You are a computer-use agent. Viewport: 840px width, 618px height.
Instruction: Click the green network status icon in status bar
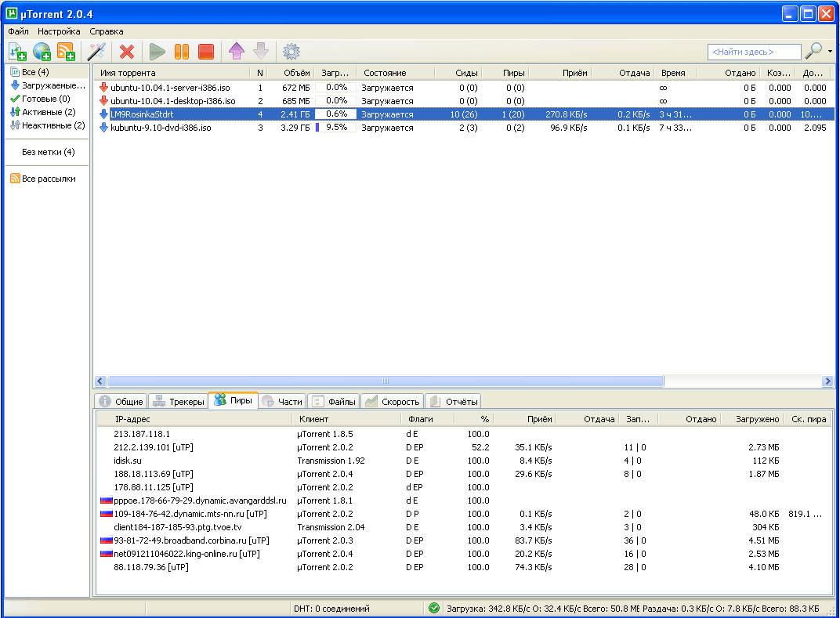click(x=434, y=608)
